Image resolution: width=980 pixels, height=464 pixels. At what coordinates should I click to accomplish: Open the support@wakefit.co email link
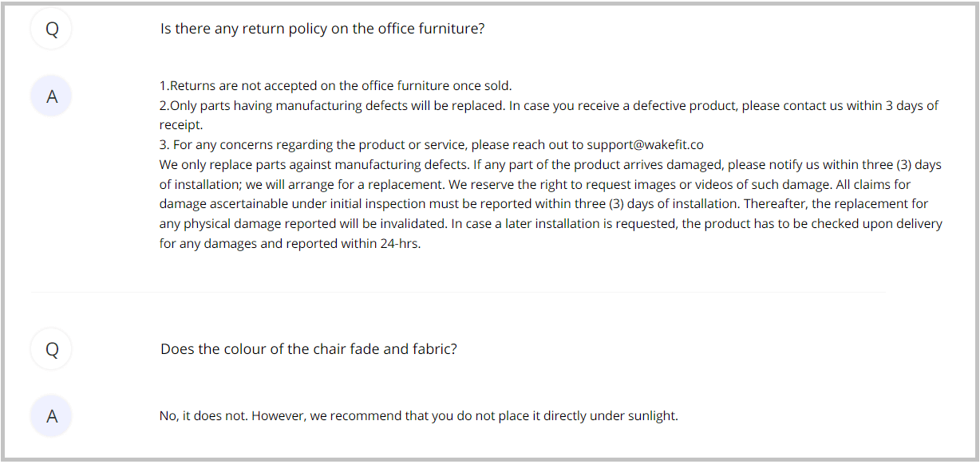click(645, 145)
